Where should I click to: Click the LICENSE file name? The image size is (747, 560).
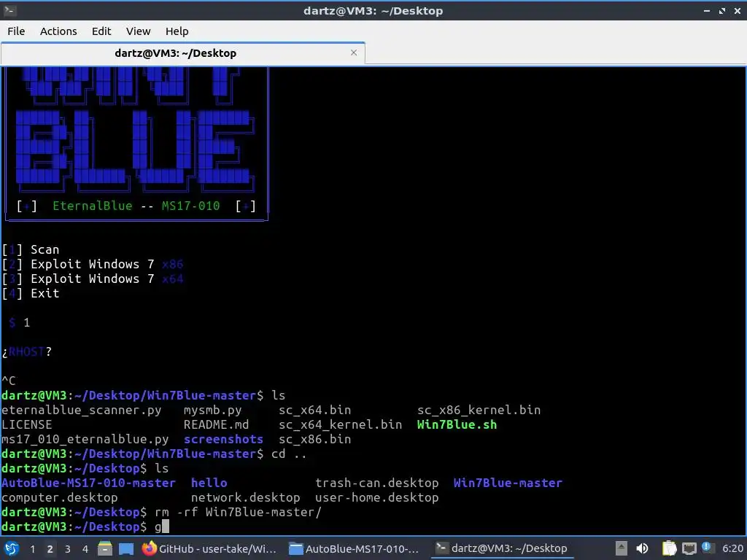27,425
